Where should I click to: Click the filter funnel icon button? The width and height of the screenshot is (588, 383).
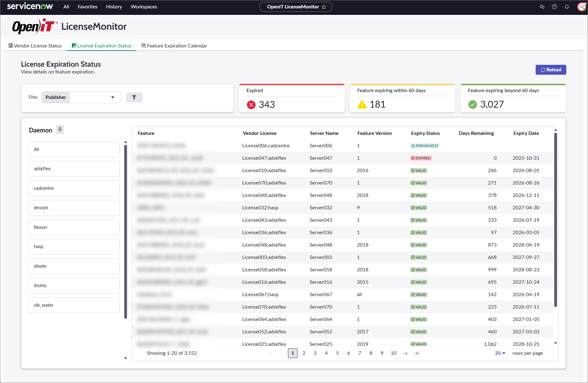pyautogui.click(x=134, y=97)
